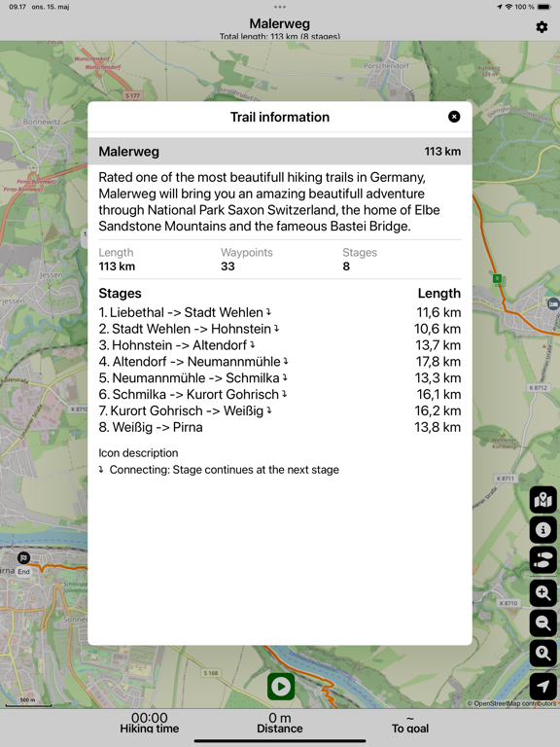The width and height of the screenshot is (560, 747).
Task: Tap the Length 113 km stat
Action: coord(117,259)
